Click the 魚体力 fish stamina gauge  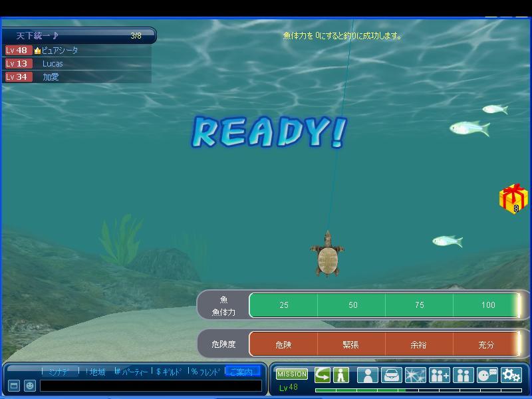pos(384,305)
